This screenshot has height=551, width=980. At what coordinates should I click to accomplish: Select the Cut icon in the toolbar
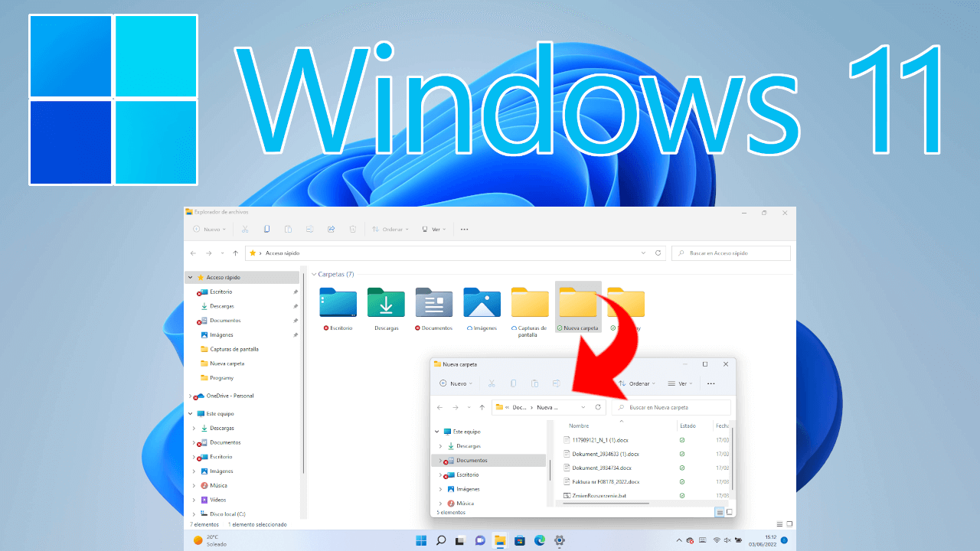(x=244, y=229)
